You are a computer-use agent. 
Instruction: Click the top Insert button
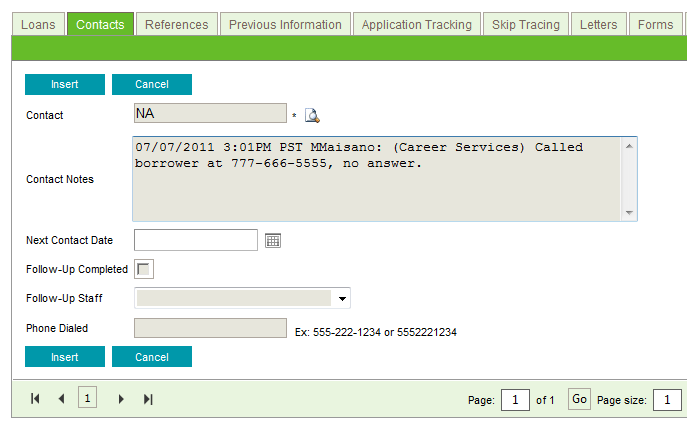(64, 85)
